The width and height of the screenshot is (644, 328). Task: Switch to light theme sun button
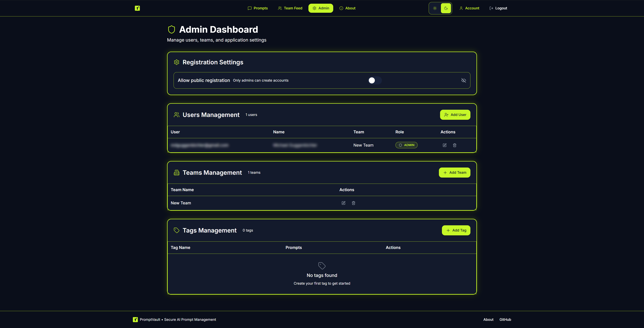(435, 8)
